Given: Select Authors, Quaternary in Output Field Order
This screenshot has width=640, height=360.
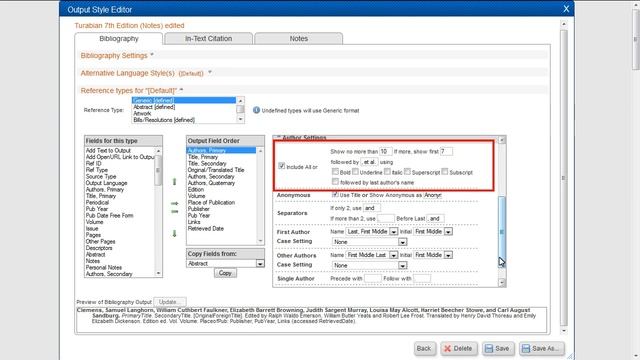Looking at the screenshot, I should [211, 183].
